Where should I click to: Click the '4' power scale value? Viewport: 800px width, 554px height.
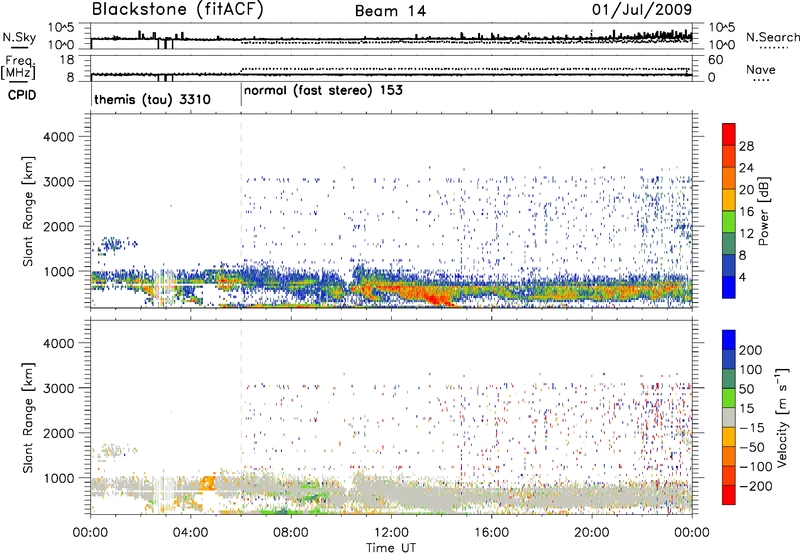(742, 277)
